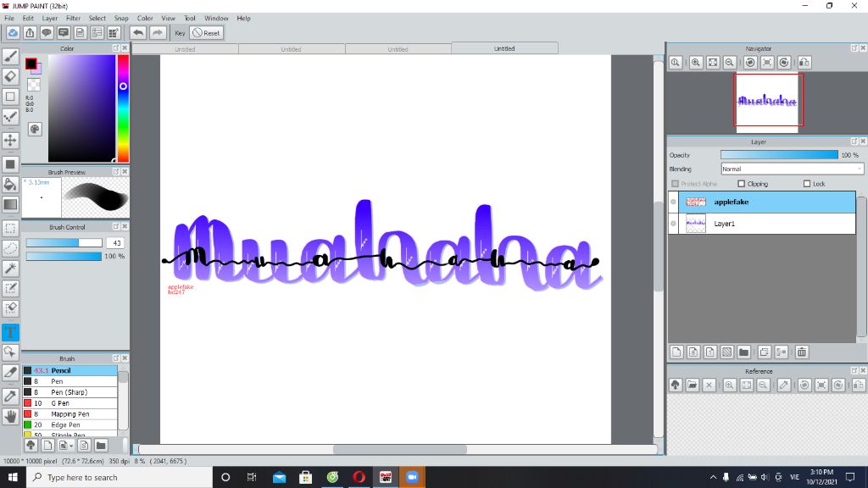The width and height of the screenshot is (868, 488).
Task: Click the brush size slider
Action: (64, 243)
